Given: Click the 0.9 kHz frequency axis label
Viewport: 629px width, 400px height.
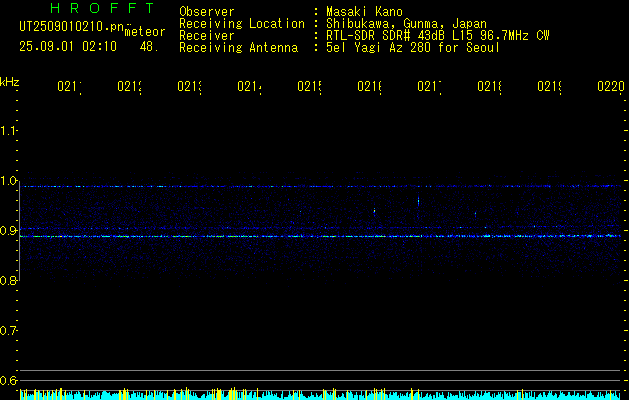Looking at the screenshot, I should (8, 231).
